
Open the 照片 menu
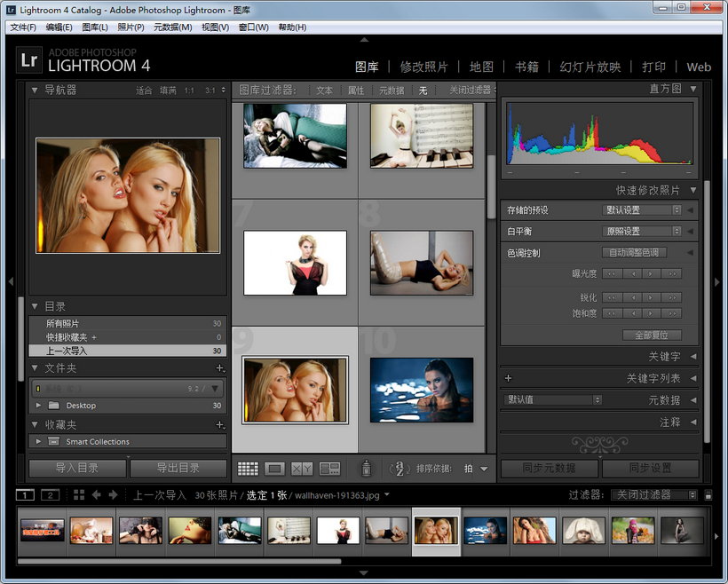coord(126,27)
